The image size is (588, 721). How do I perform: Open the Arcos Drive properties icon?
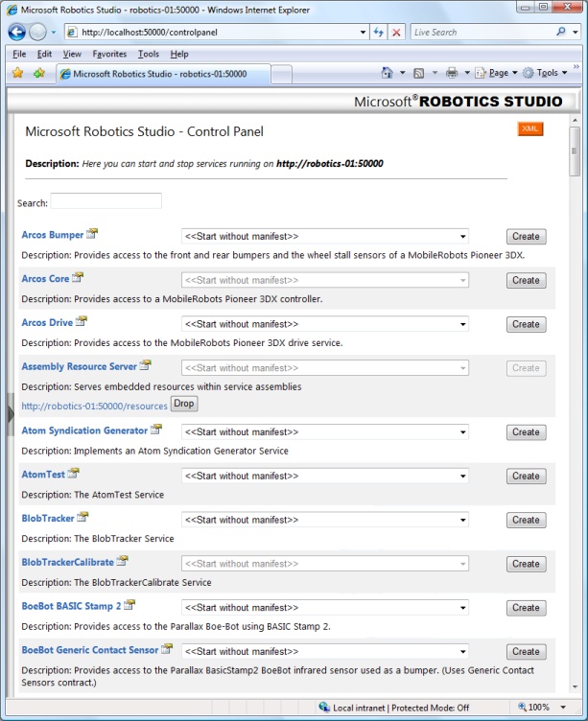pos(82,321)
